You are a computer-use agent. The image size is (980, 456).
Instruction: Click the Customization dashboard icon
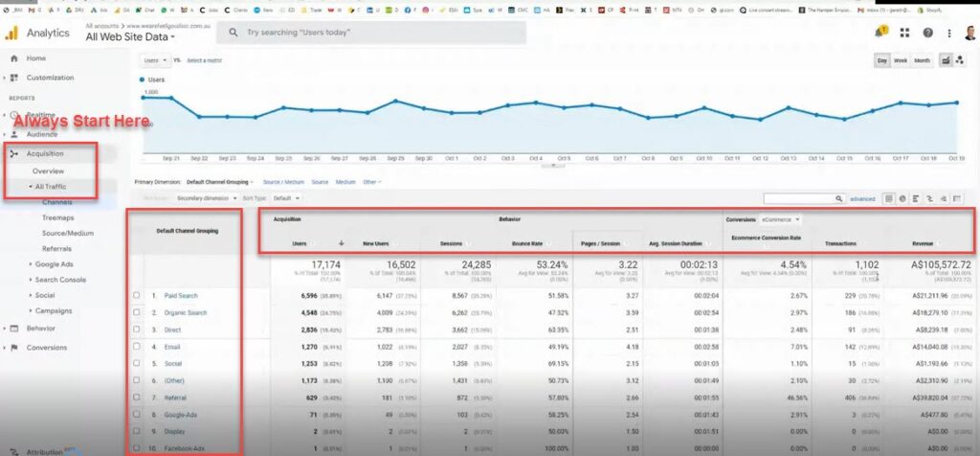[x=14, y=78]
